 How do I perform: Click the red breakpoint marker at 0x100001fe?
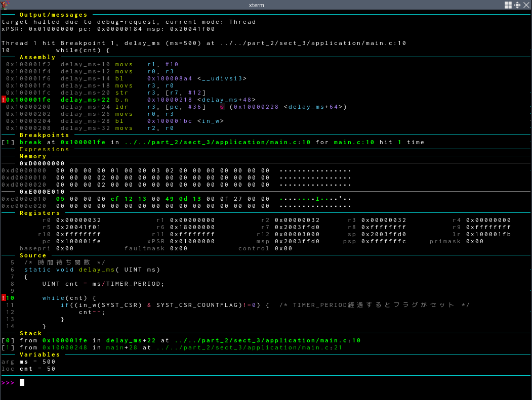pyautogui.click(x=4, y=100)
